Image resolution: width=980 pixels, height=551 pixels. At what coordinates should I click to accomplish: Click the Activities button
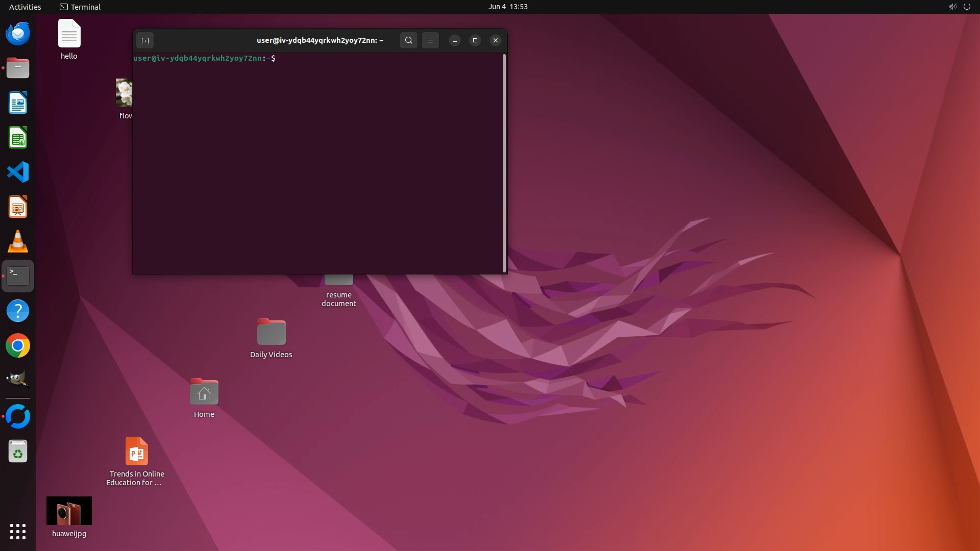25,7
